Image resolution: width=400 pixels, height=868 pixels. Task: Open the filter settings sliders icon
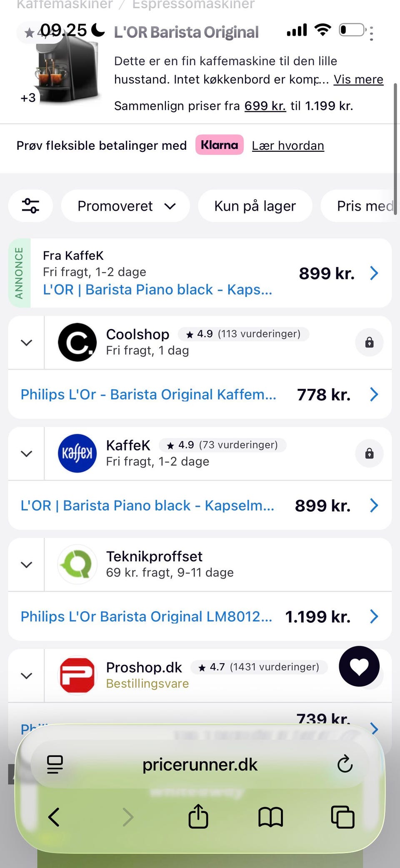pos(30,206)
